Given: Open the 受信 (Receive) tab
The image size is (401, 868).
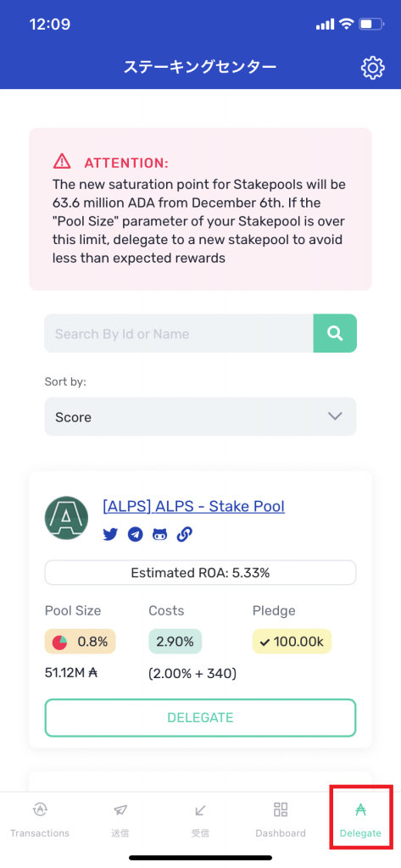Looking at the screenshot, I should pyautogui.click(x=200, y=820).
